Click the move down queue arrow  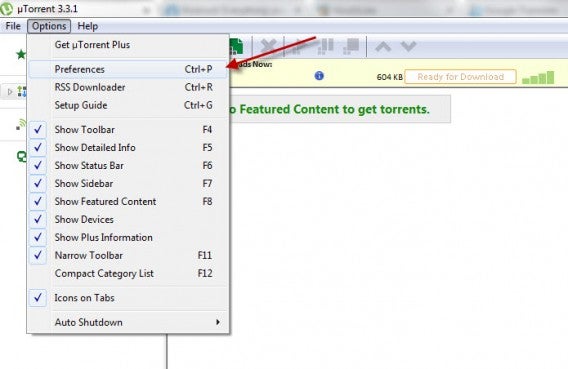(x=408, y=47)
